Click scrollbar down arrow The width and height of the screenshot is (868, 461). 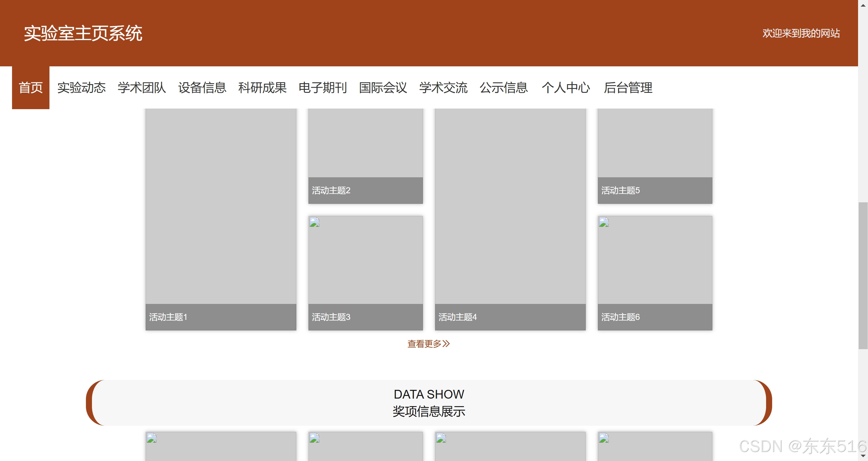863,456
